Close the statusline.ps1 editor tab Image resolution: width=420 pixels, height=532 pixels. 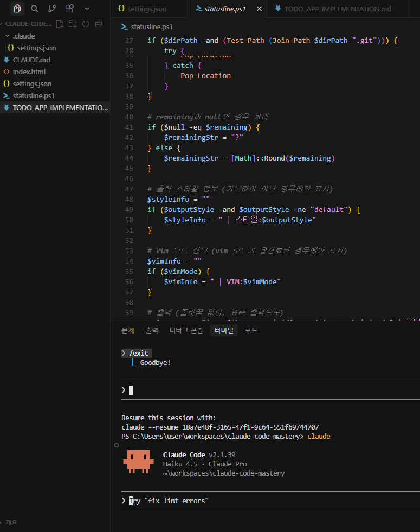pos(259,9)
